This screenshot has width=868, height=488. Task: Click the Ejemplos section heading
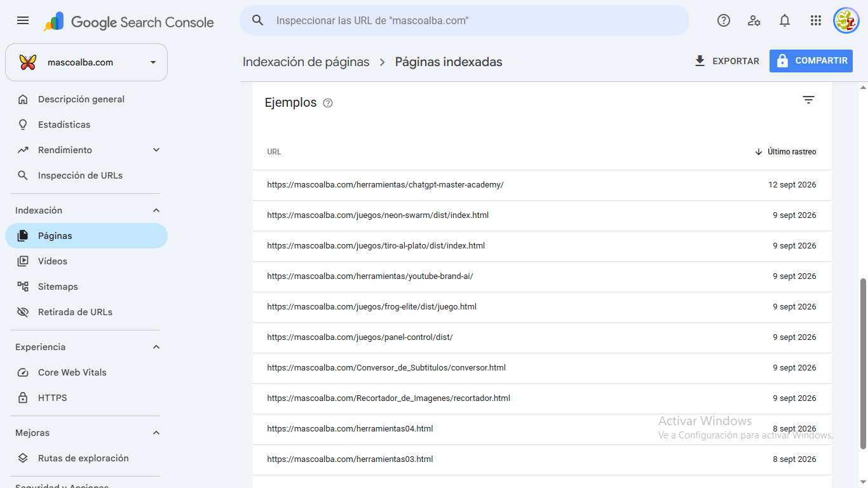[x=290, y=102]
